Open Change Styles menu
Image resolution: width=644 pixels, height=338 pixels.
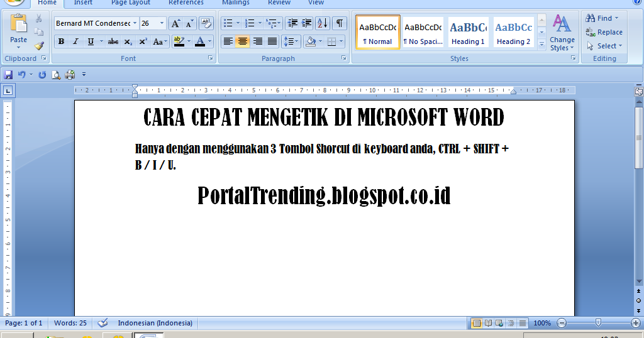pyautogui.click(x=562, y=33)
